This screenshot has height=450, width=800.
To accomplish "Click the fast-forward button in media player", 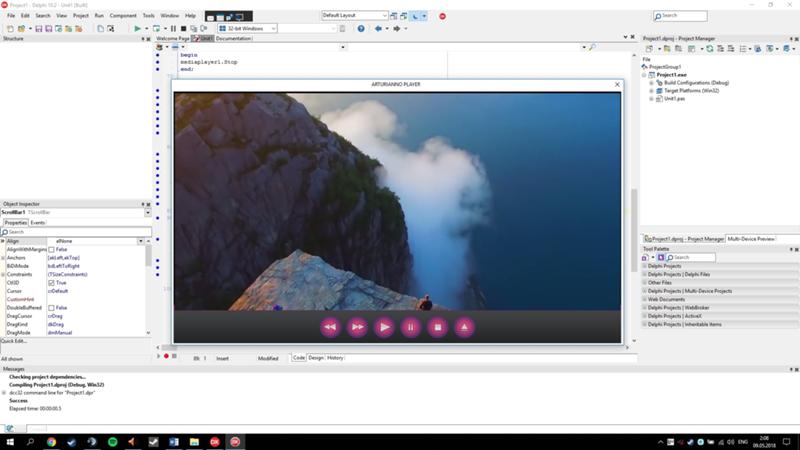I will (357, 327).
